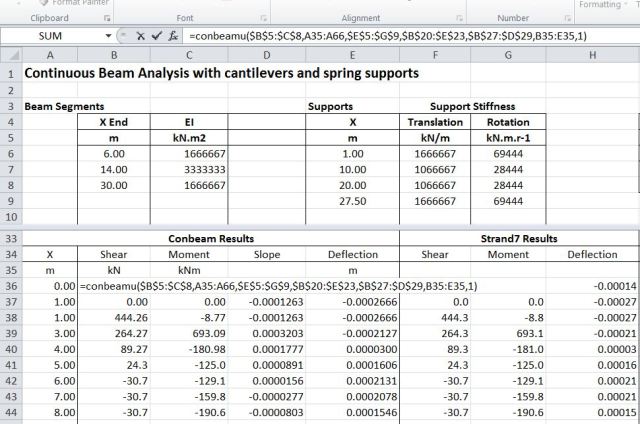This screenshot has height=424, width=640.
Task: Click the Conbeam Results header cell
Action: [210, 239]
